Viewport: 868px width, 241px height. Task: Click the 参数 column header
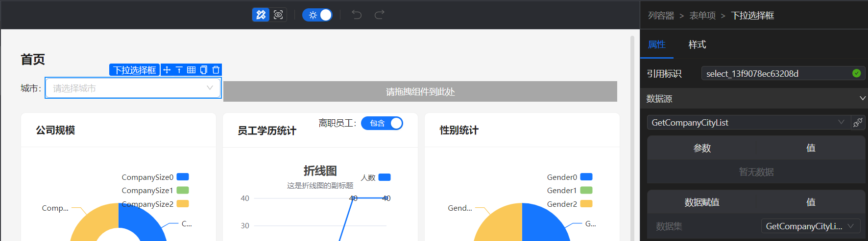click(x=701, y=148)
